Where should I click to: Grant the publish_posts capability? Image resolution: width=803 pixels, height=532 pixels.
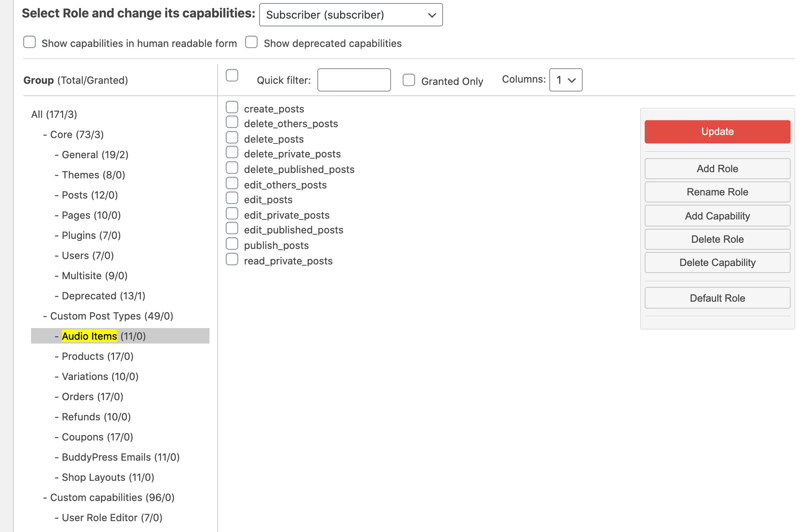pyautogui.click(x=232, y=244)
